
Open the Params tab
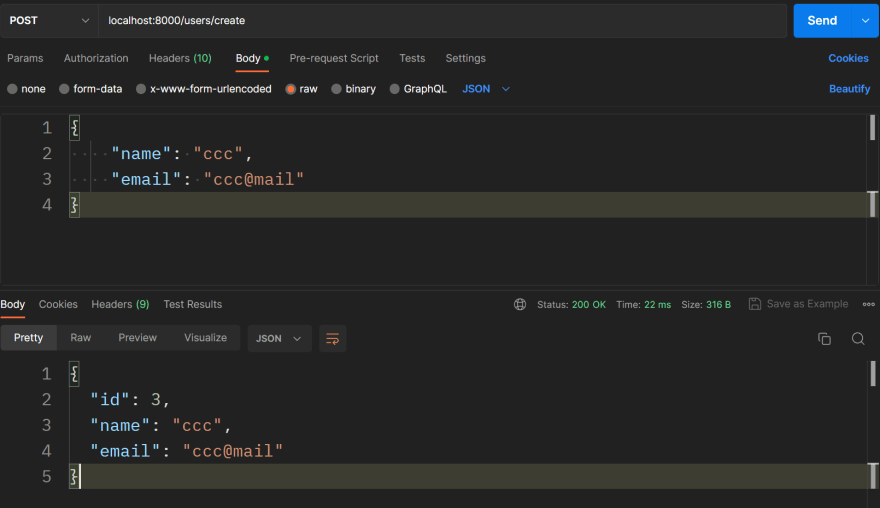coord(25,58)
